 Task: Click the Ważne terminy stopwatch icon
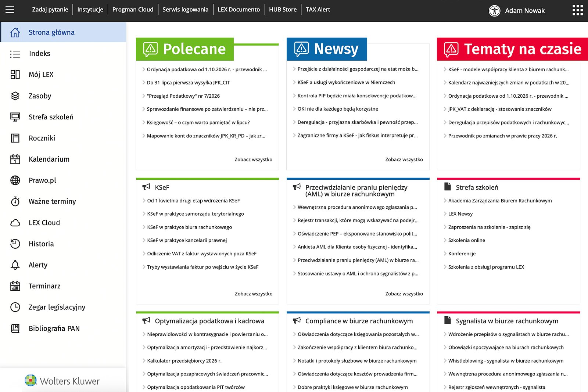click(15, 201)
